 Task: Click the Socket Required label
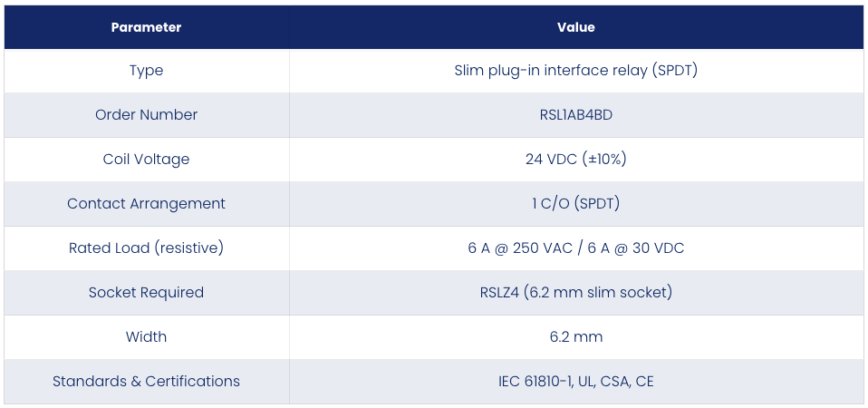coord(146,292)
